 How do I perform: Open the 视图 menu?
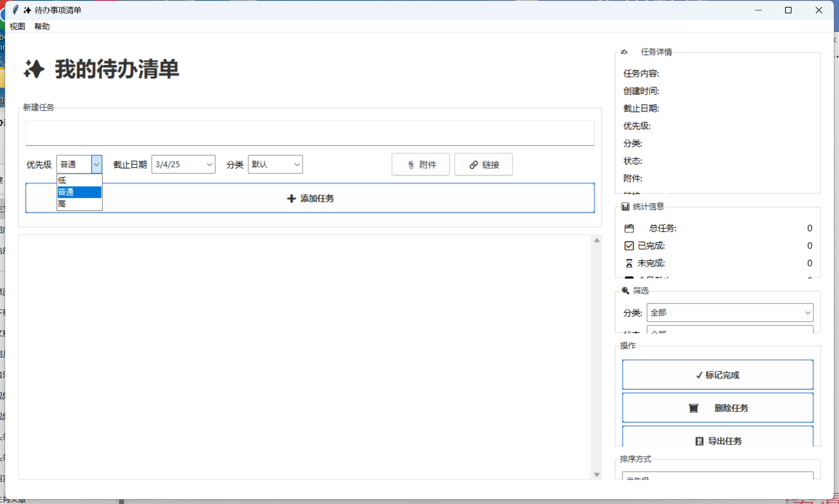click(17, 26)
